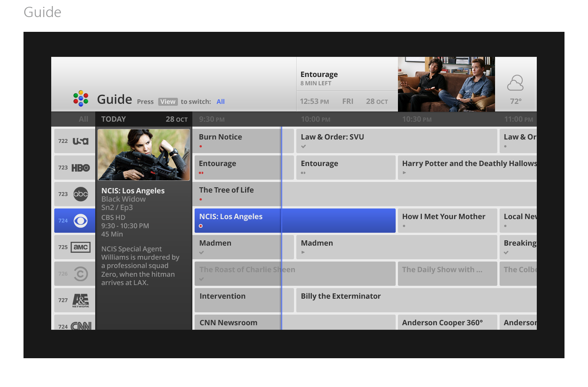The width and height of the screenshot is (588, 387).
Task: Click the 72° temperature reading
Action: 516,101
